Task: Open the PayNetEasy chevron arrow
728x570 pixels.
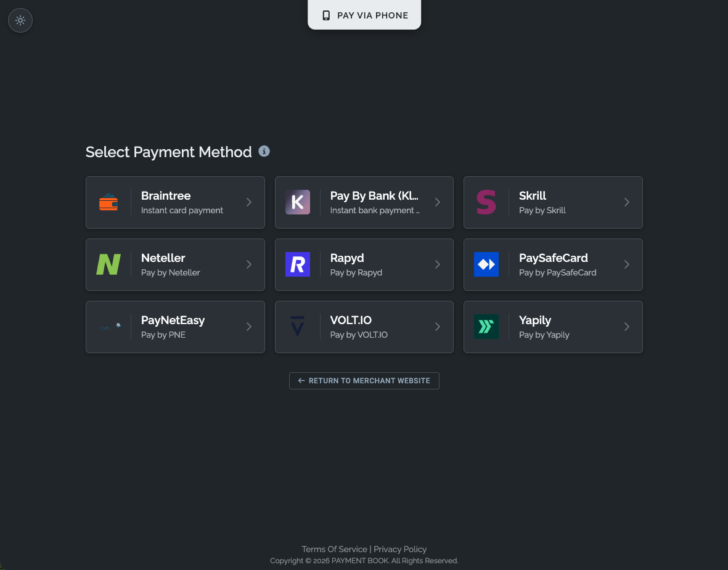Action: [x=249, y=327]
